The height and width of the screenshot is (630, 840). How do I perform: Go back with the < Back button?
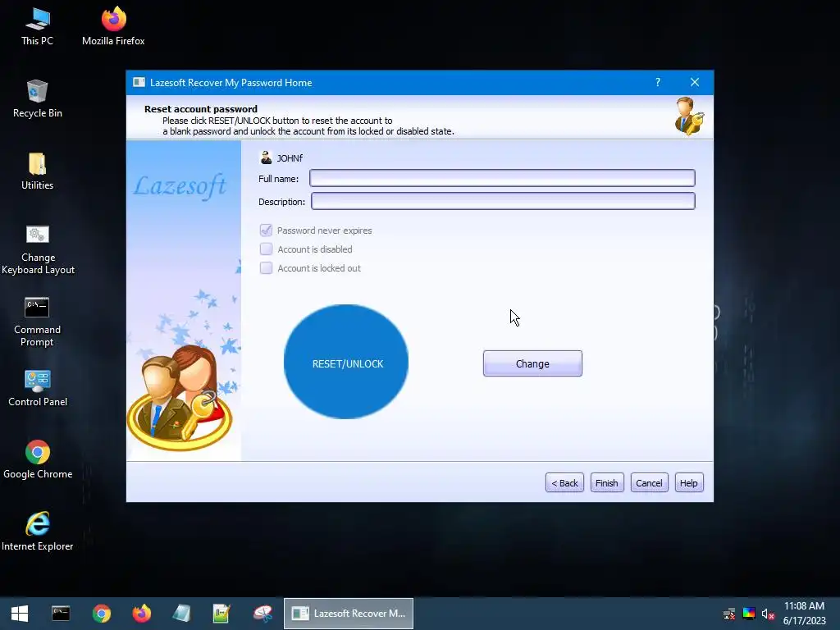pos(564,482)
